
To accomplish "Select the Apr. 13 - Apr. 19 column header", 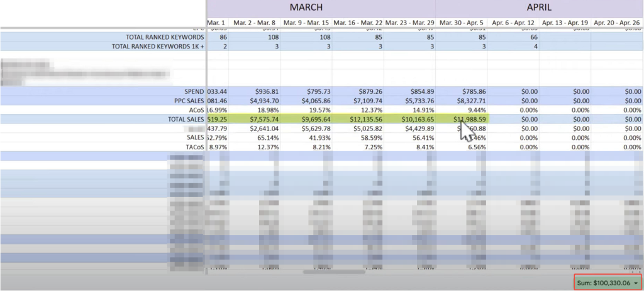I will tap(565, 23).
